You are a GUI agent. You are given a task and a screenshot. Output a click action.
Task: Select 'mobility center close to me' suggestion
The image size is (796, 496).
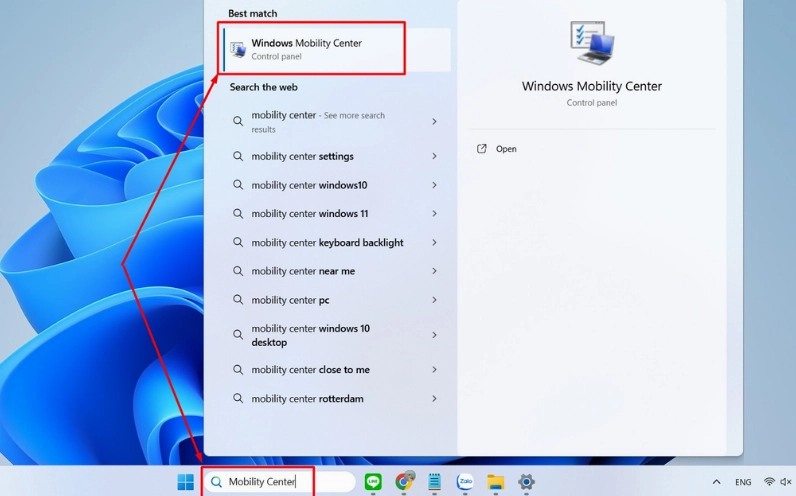pos(336,370)
